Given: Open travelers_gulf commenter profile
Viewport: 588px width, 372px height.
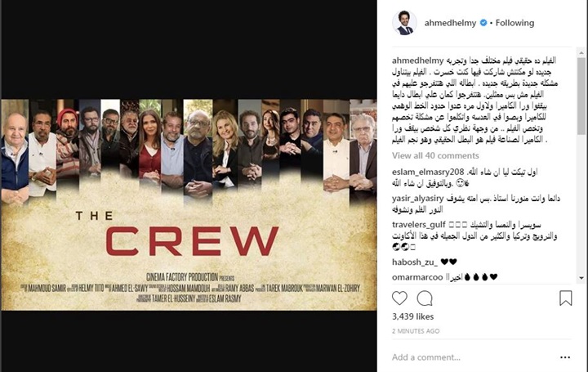Looking at the screenshot, I should 418,225.
